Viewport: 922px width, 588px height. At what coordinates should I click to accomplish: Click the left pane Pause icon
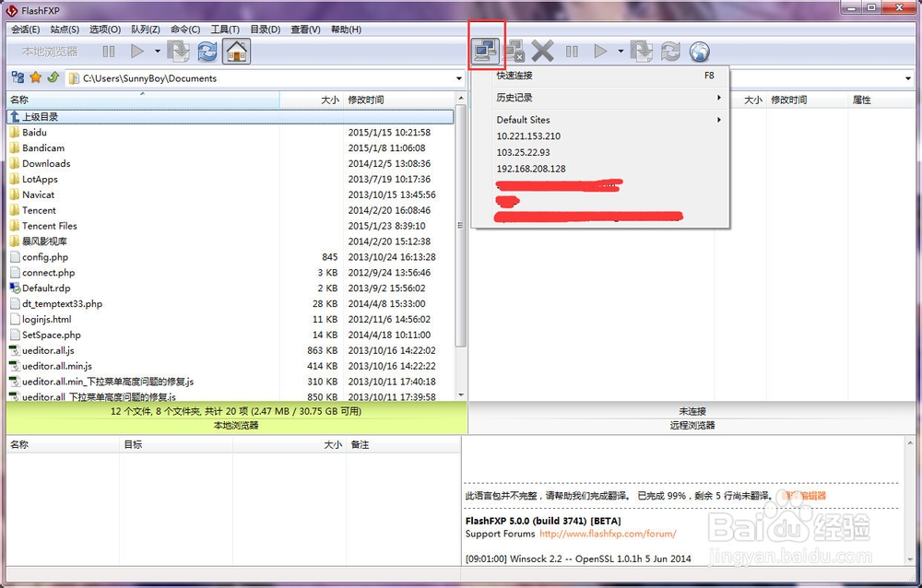[109, 52]
